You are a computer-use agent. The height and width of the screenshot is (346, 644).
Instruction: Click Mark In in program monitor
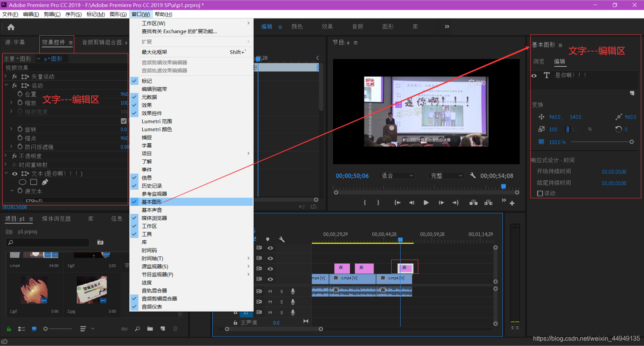tap(365, 203)
